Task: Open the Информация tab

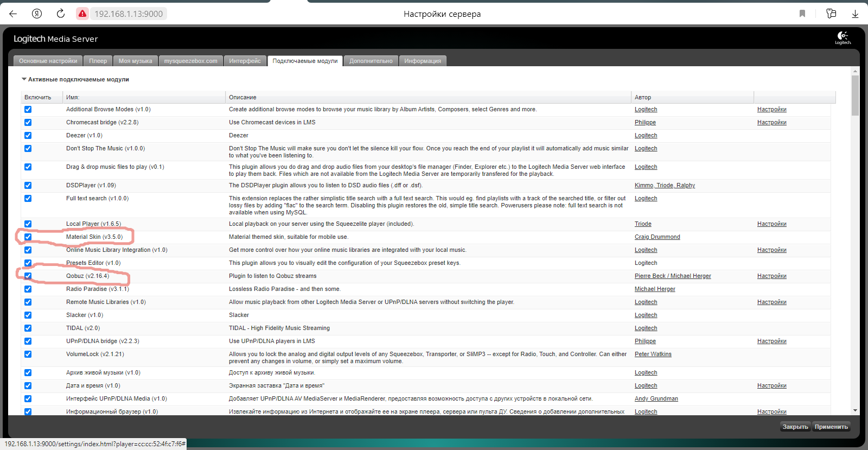Action: (x=423, y=61)
